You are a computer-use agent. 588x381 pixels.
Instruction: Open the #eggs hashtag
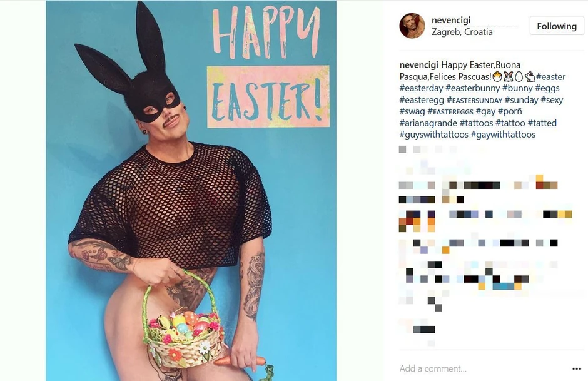(547, 88)
